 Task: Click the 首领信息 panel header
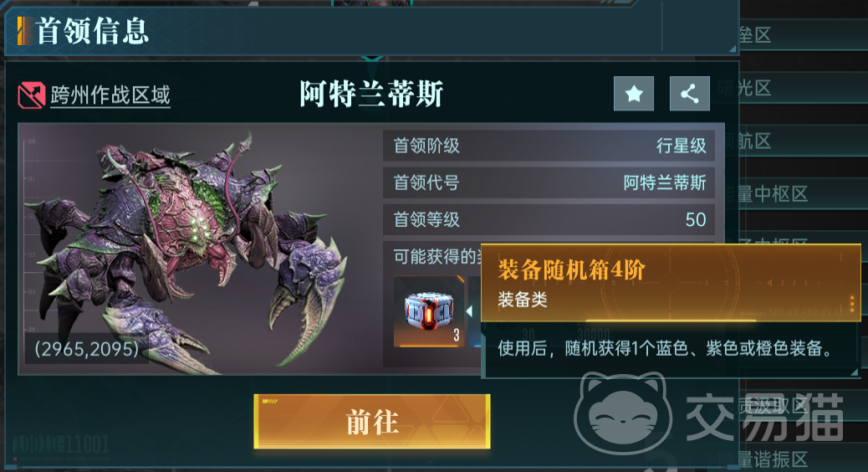click(371, 30)
